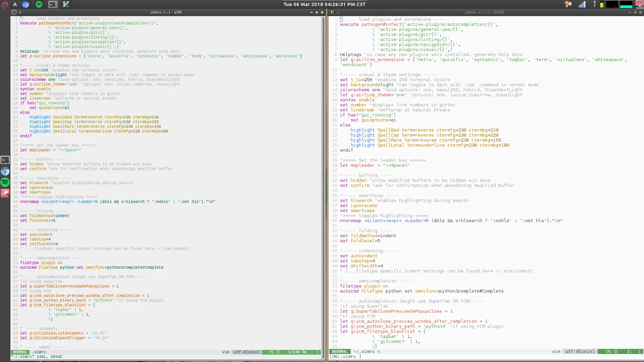
Task: Click 'set foldmethod=indent' in VIM window
Action: [45, 216]
